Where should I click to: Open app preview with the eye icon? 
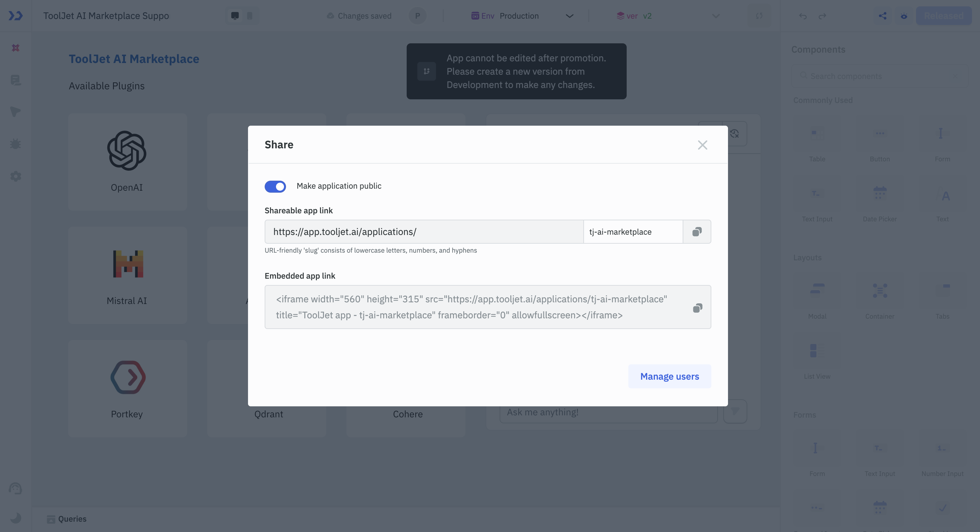coord(904,16)
